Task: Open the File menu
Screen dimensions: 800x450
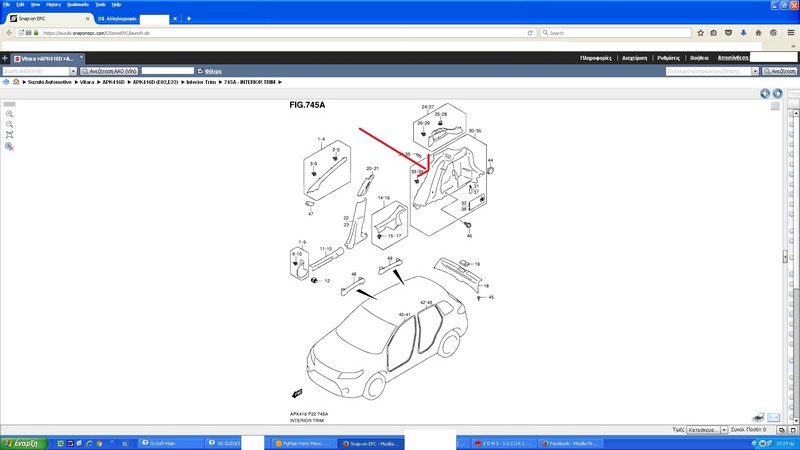Action: pyautogui.click(x=7, y=5)
